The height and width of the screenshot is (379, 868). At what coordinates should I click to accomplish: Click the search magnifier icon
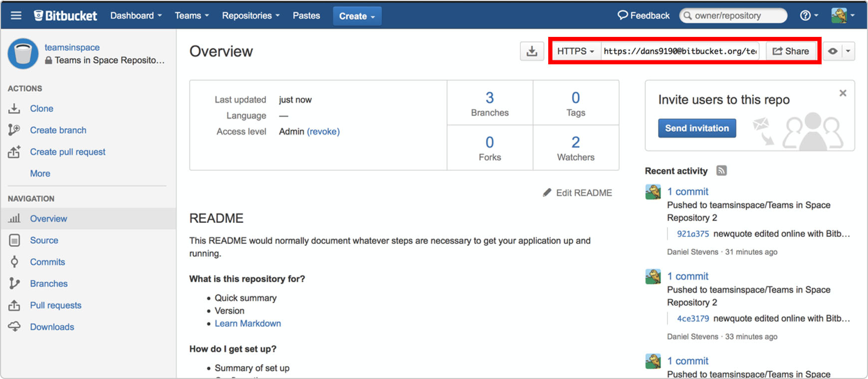coord(687,15)
